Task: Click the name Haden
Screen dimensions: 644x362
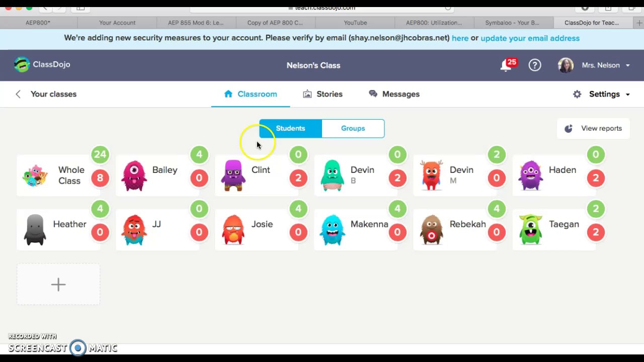Action: pyautogui.click(x=562, y=170)
